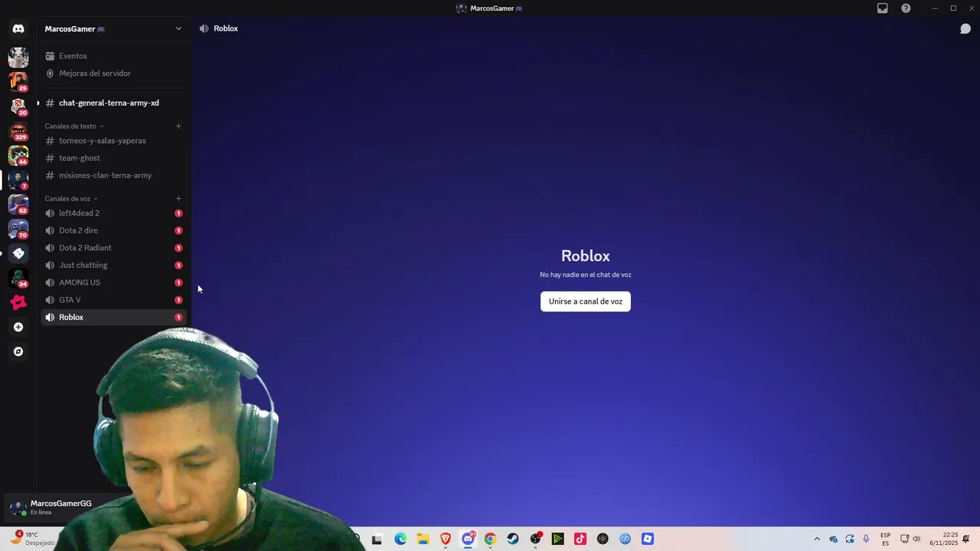Open the pink flower-shaped server icon
The image size is (980, 551).
point(18,302)
